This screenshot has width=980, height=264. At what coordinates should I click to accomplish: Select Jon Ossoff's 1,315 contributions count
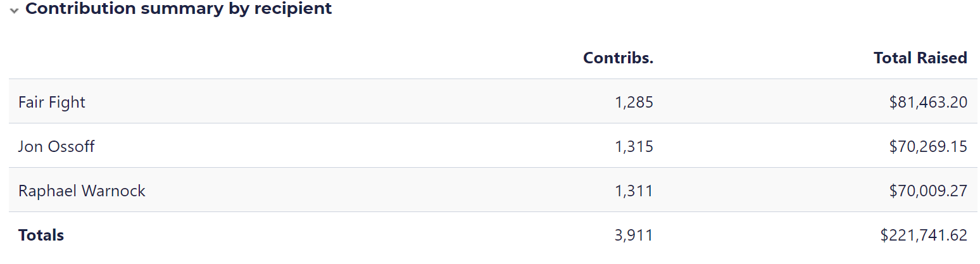pyautogui.click(x=634, y=146)
